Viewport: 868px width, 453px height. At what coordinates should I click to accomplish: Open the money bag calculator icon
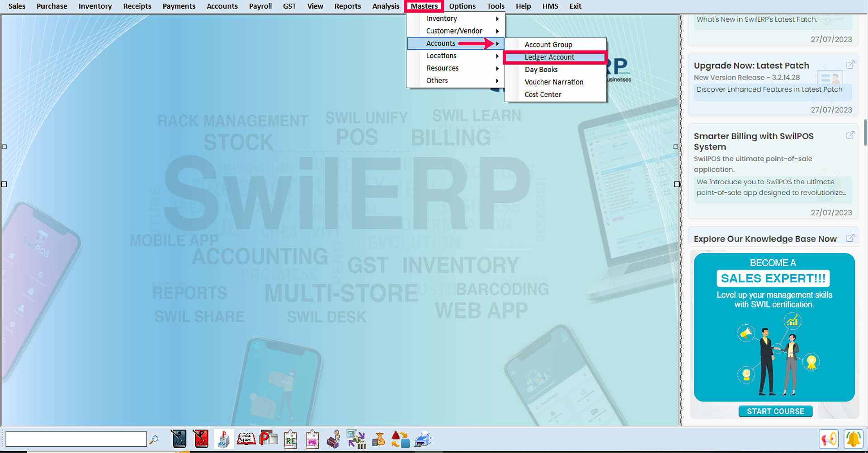point(378,439)
